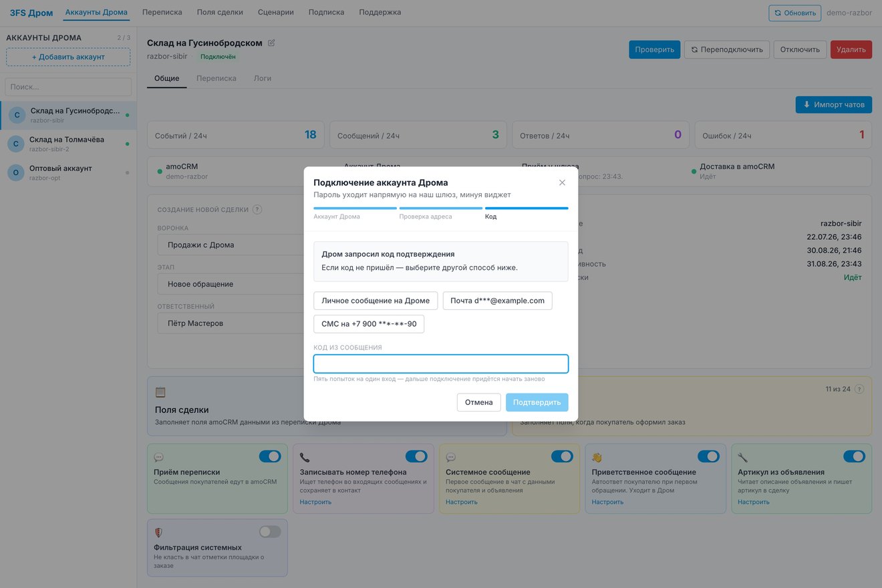Image resolution: width=882 pixels, height=588 pixels.
Task: Click the Подтвердить button
Action: point(537,402)
